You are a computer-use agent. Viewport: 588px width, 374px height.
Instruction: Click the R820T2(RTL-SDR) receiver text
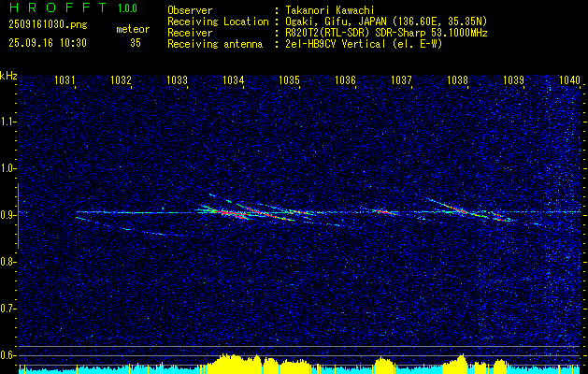point(386,33)
